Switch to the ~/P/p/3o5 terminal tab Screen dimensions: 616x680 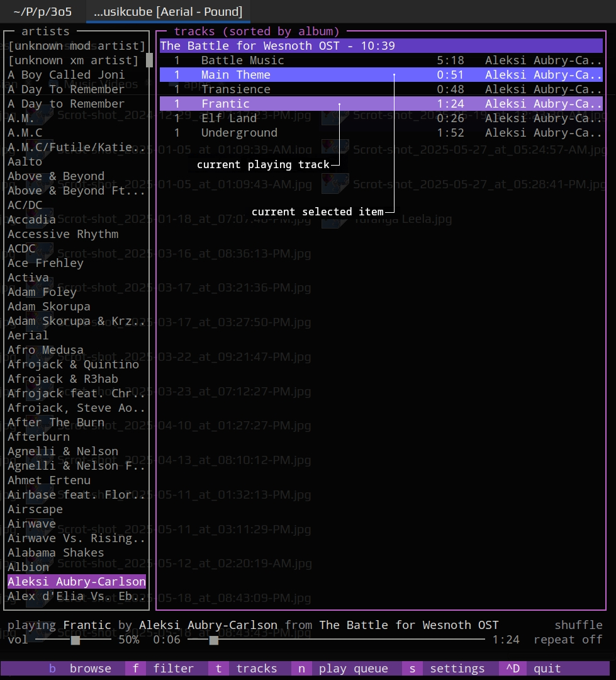pyautogui.click(x=43, y=11)
